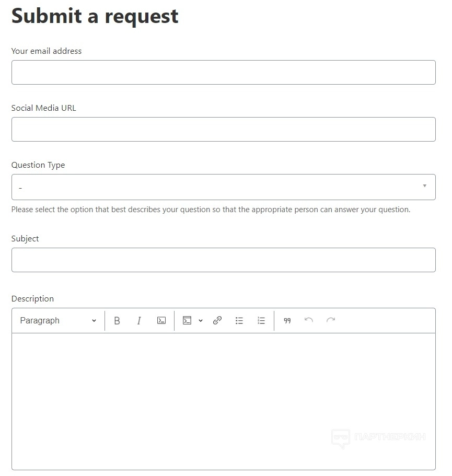Start a numbered list
The height and width of the screenshot is (476, 452).
(x=261, y=321)
